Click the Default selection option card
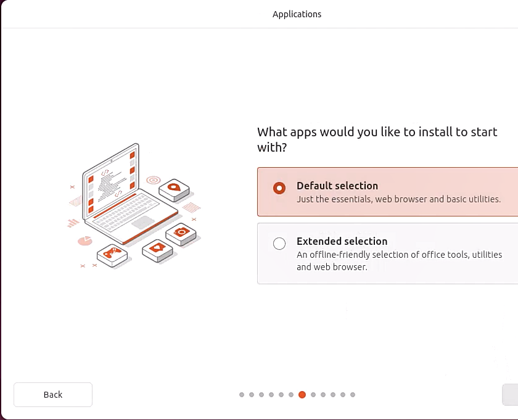The image size is (518, 420). click(x=388, y=192)
